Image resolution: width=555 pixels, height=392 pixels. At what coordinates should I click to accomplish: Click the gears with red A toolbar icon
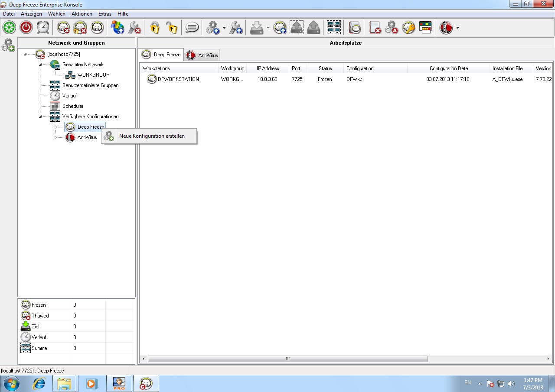[x=392, y=28]
